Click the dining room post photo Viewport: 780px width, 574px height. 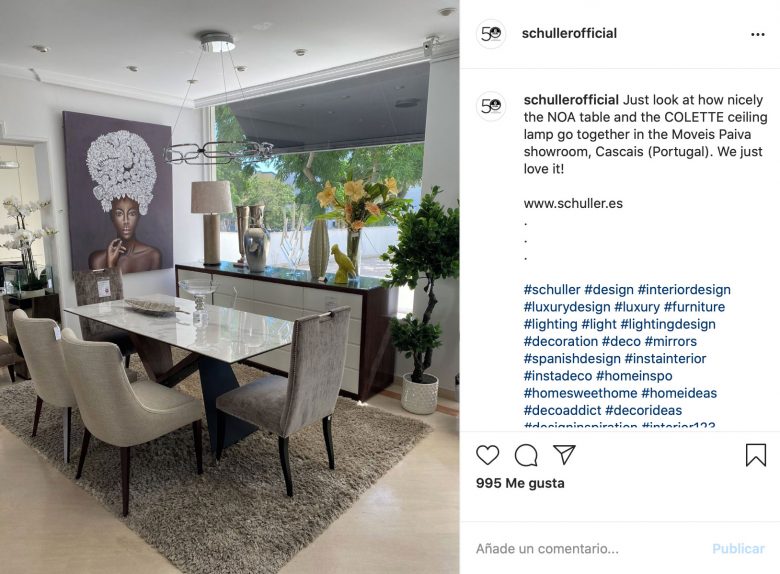pos(229,287)
